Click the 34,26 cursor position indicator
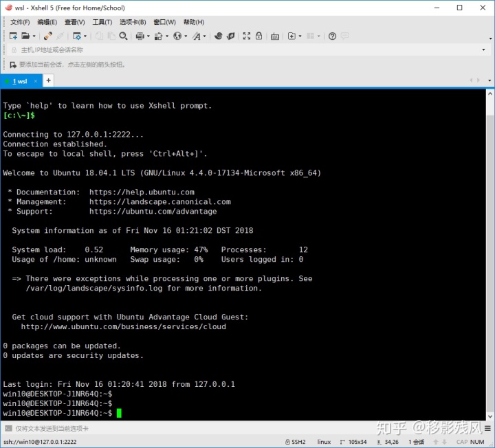This screenshot has width=495, height=448. coord(388,442)
